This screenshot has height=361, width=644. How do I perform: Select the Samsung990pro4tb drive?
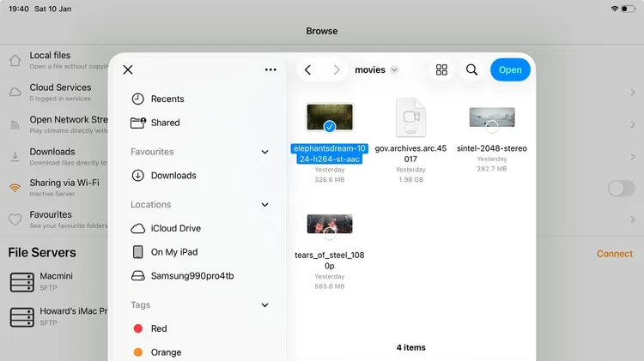(191, 276)
